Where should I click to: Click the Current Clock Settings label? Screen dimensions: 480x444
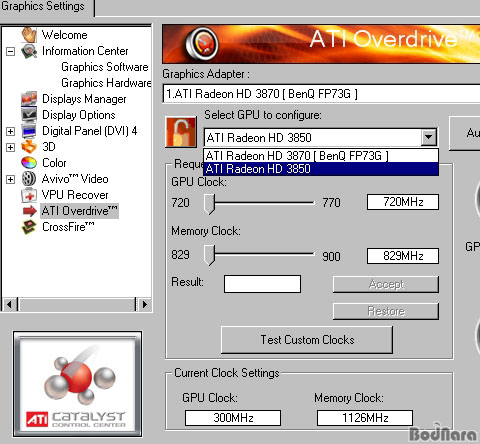[227, 373]
